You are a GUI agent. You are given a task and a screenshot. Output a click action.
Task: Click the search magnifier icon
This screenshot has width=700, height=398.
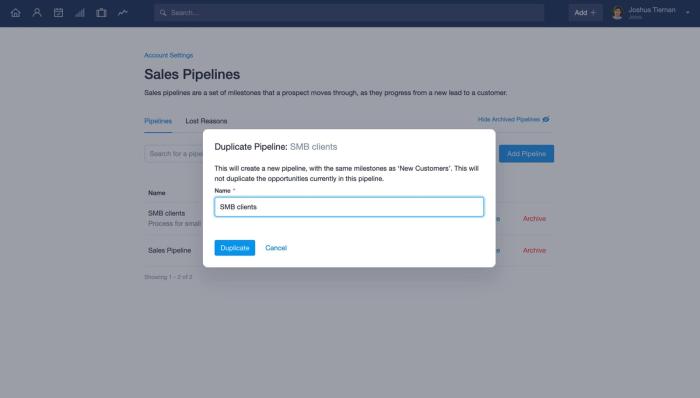click(163, 13)
